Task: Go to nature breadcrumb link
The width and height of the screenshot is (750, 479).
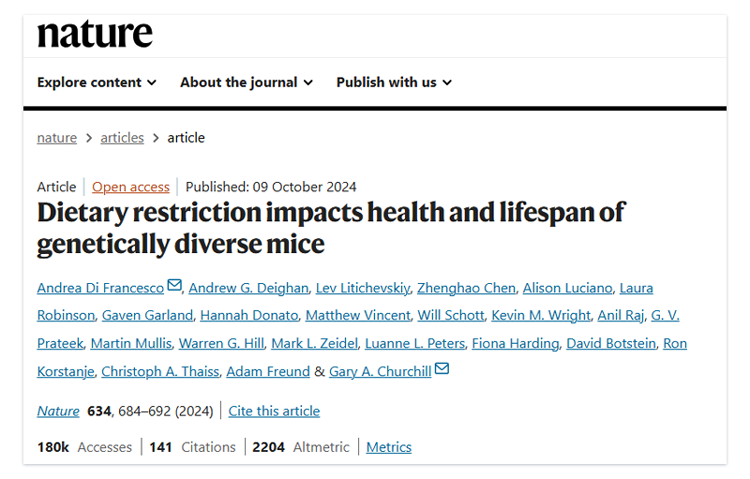Action: click(57, 138)
